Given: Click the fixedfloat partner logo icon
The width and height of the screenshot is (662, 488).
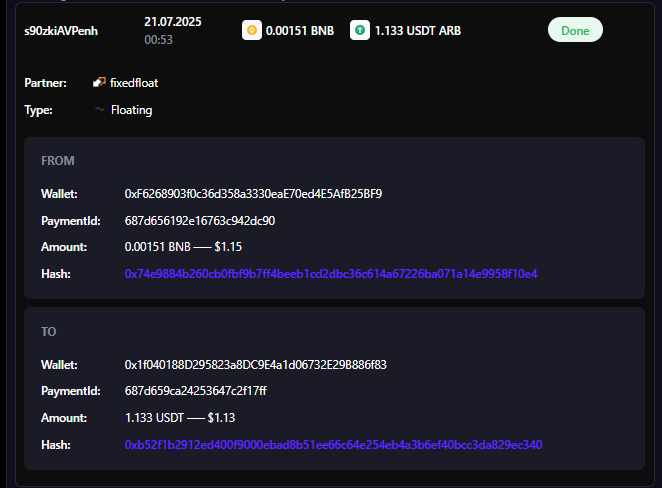Looking at the screenshot, I should 99,83.
